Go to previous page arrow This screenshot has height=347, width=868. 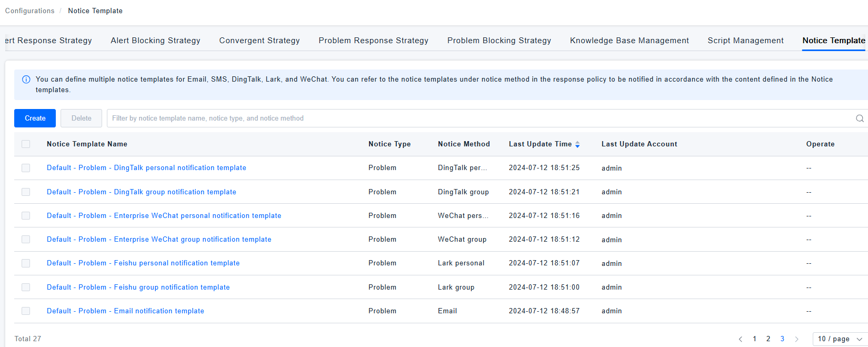(741, 339)
